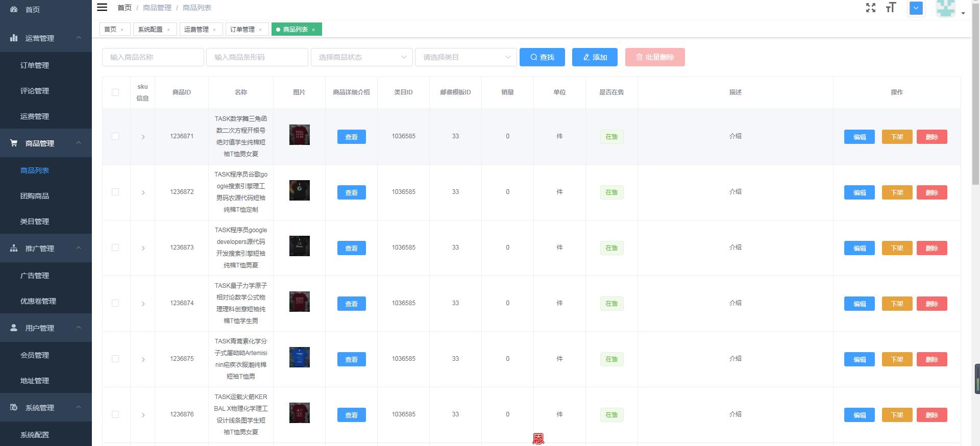Switch to the 系统配置 tab
The height and width of the screenshot is (446, 980).
(x=155, y=30)
